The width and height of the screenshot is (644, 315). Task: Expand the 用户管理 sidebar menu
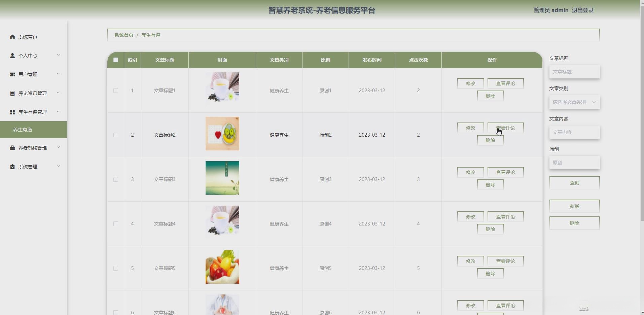point(58,74)
